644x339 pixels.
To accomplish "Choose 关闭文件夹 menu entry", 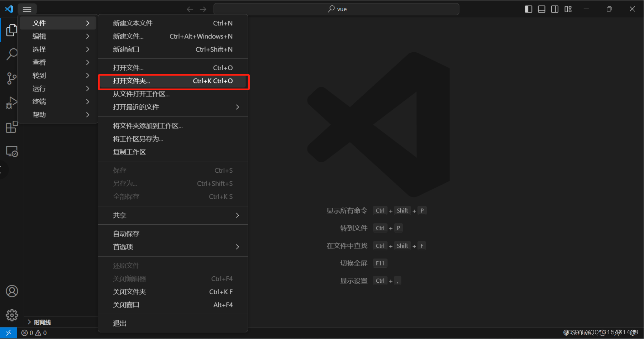I will (173, 292).
